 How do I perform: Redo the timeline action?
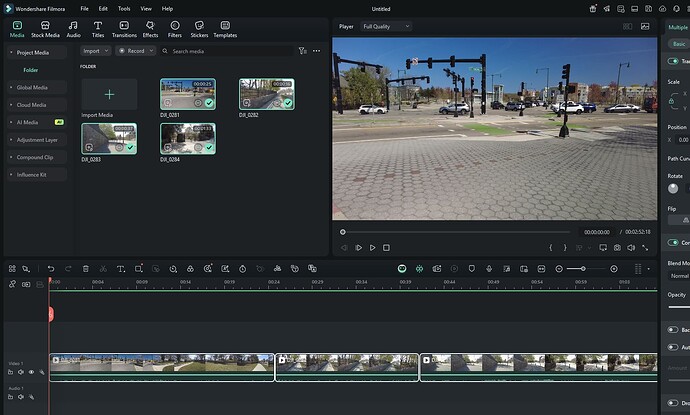[x=68, y=268]
